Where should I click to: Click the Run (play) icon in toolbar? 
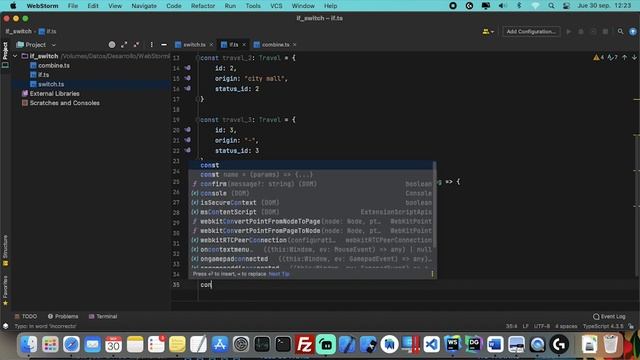pyautogui.click(x=569, y=31)
